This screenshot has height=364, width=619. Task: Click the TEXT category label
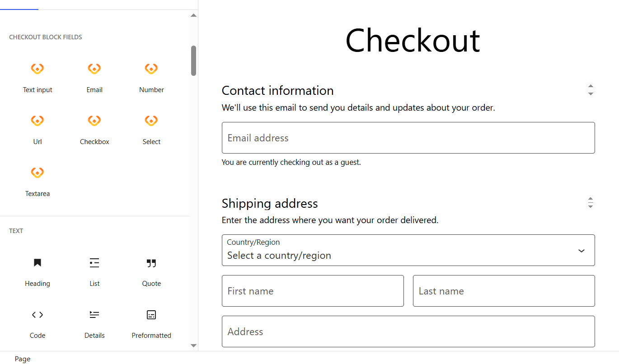16,231
